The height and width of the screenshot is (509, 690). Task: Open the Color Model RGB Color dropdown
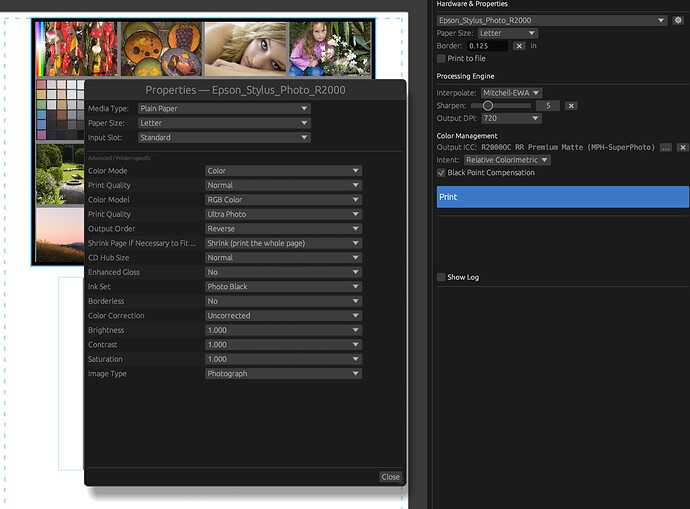click(283, 200)
